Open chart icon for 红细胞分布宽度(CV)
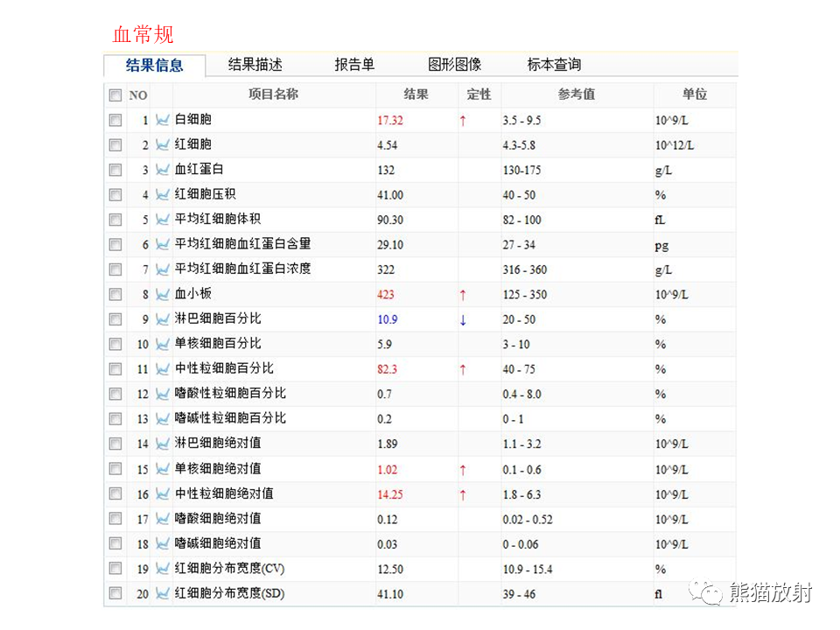The width and height of the screenshot is (840, 630). click(x=163, y=569)
